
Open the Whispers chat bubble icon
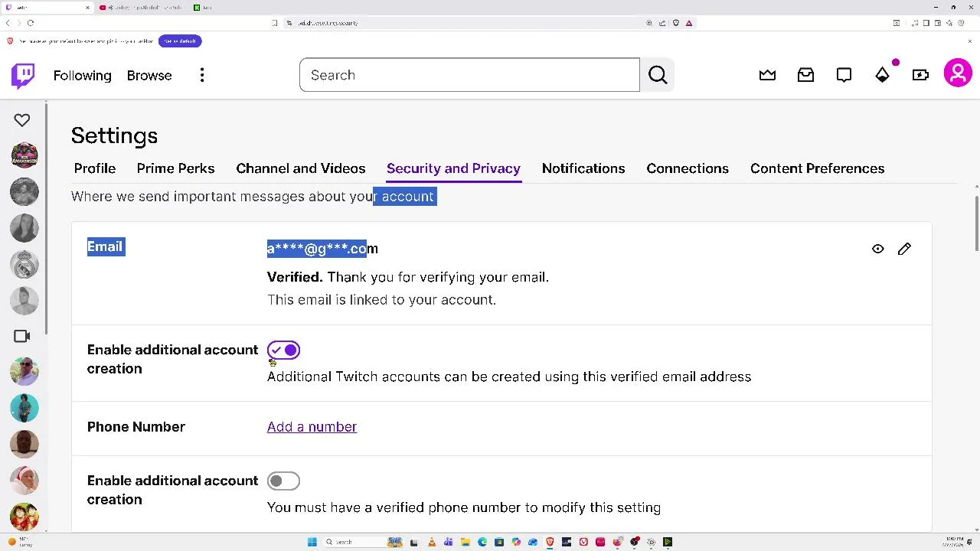pyautogui.click(x=844, y=75)
